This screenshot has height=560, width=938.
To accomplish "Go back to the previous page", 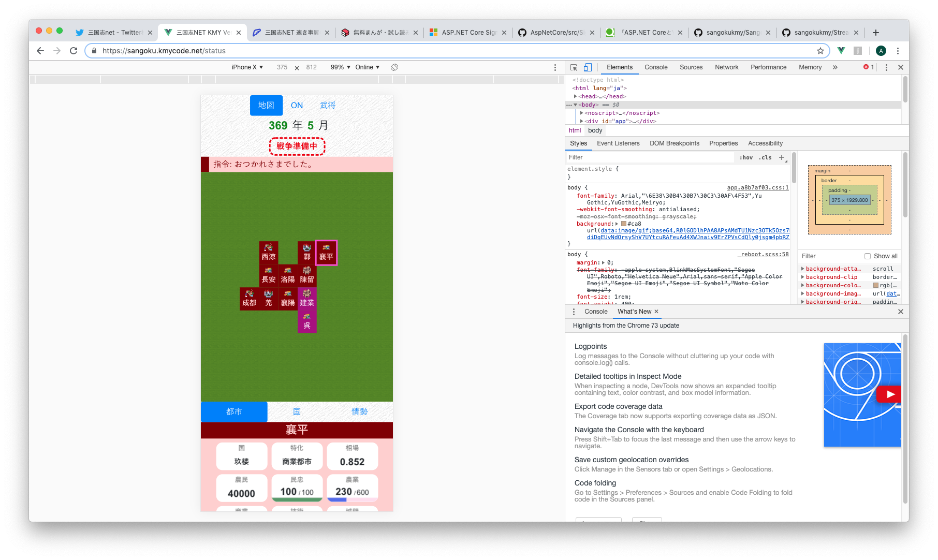I will [40, 51].
